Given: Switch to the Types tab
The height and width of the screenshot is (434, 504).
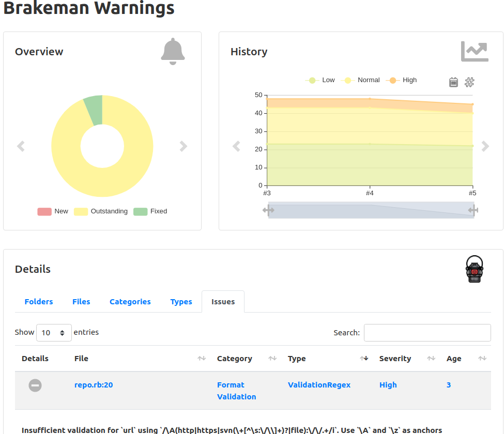Looking at the screenshot, I should (181, 302).
